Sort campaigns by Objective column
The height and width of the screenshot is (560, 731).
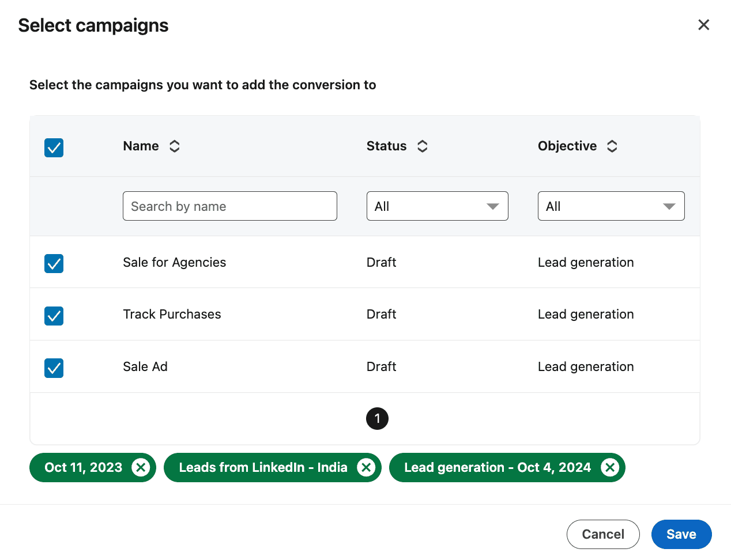click(612, 146)
